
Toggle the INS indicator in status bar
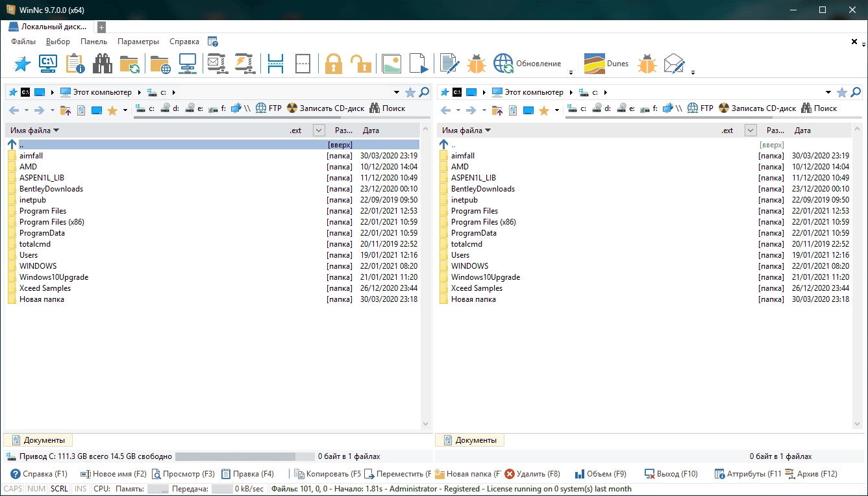pyautogui.click(x=81, y=489)
